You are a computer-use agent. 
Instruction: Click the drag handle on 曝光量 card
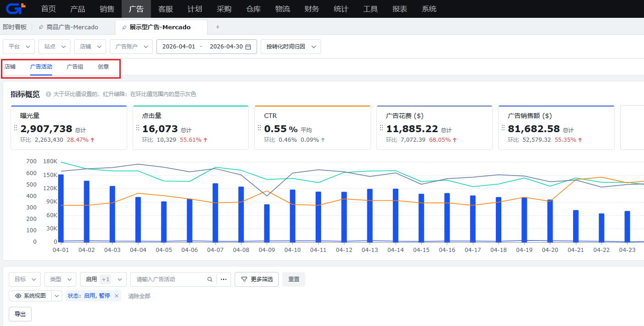(16, 128)
